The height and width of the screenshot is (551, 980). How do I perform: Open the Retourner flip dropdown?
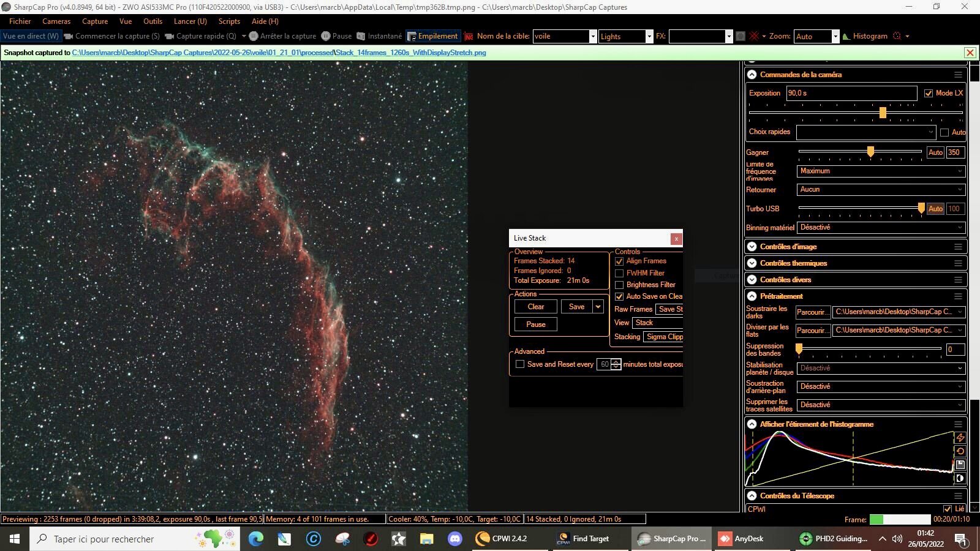881,189
